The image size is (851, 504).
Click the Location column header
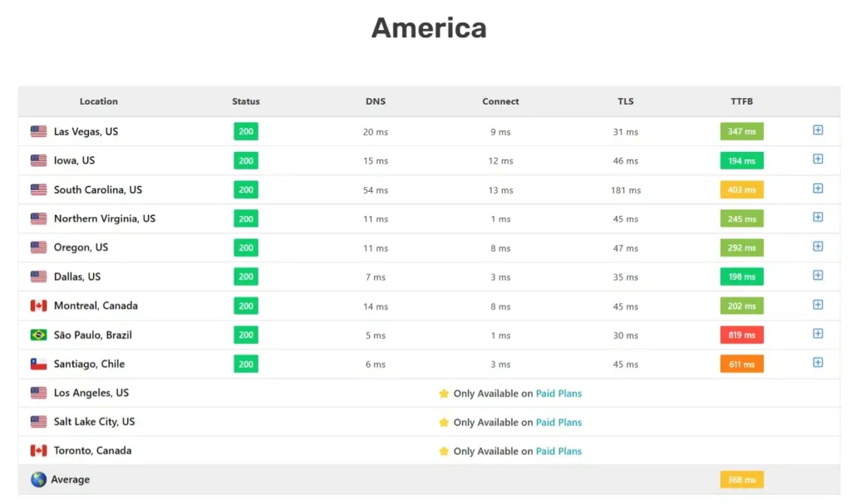coord(99,101)
